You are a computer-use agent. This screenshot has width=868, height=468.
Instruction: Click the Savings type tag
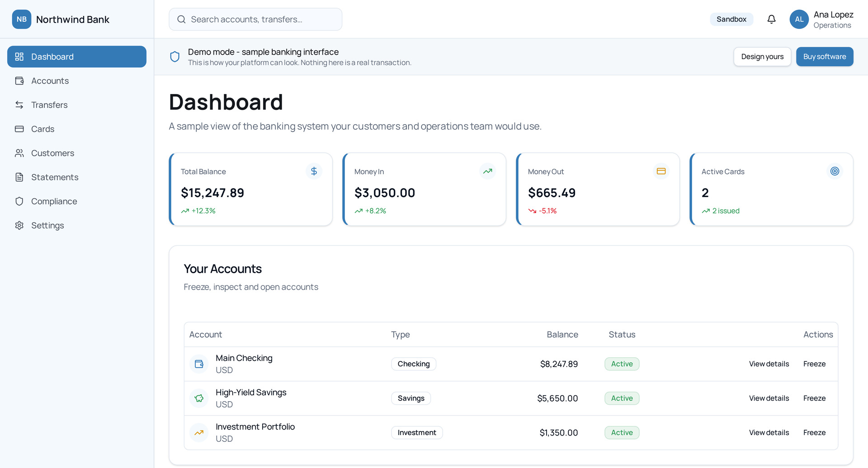(x=411, y=398)
